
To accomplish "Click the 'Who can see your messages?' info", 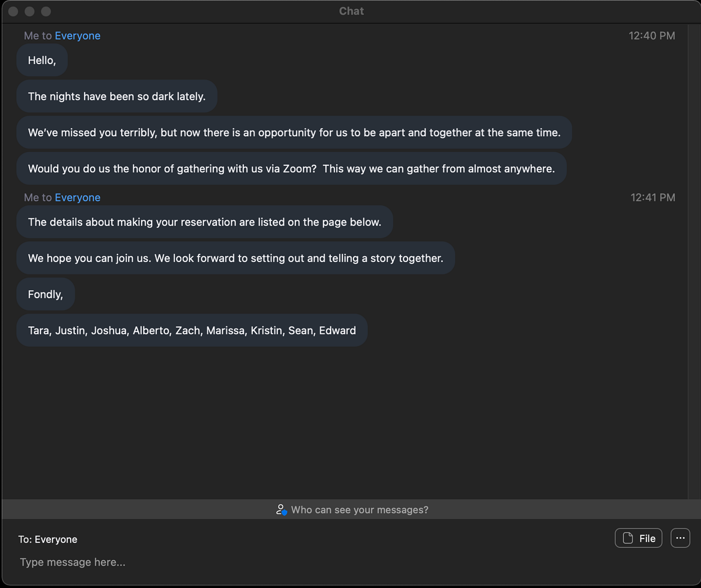I will tap(352, 510).
